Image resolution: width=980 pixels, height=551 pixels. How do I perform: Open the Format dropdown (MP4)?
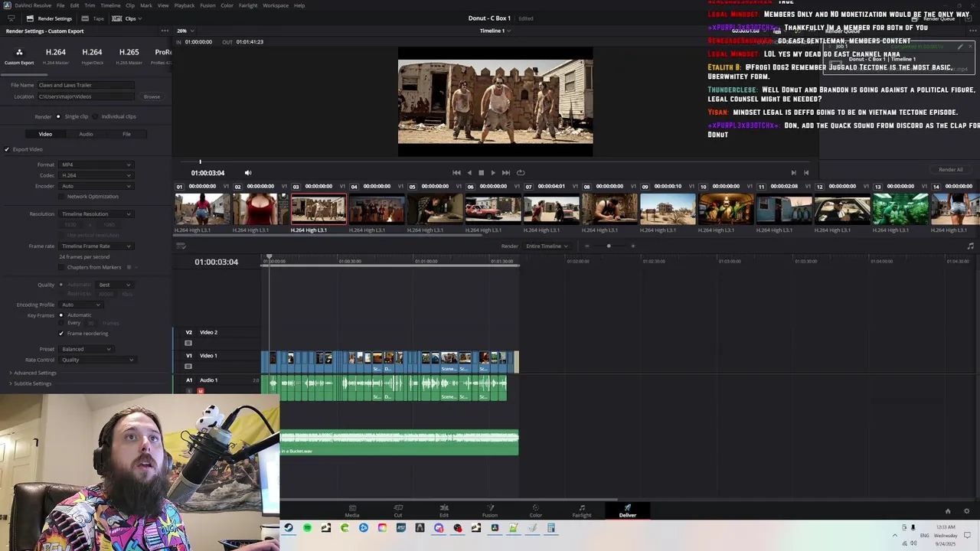(96, 165)
